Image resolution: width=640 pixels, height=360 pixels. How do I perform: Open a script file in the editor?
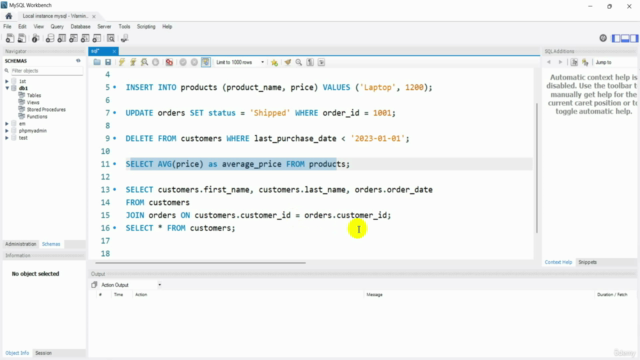point(97,62)
